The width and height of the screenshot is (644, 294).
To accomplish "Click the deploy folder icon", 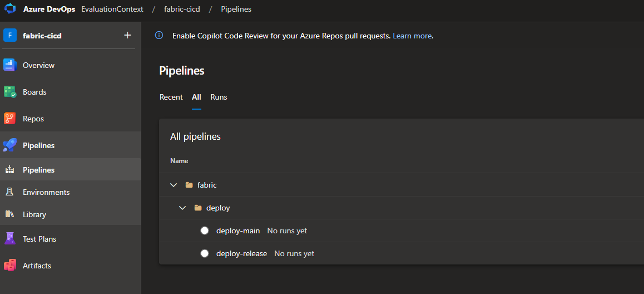I will 198,208.
